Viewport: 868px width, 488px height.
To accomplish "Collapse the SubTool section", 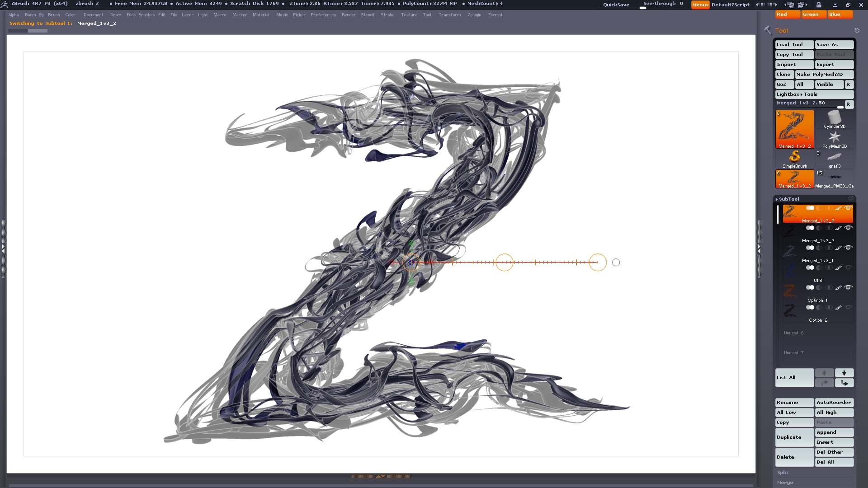I will pyautogui.click(x=788, y=199).
